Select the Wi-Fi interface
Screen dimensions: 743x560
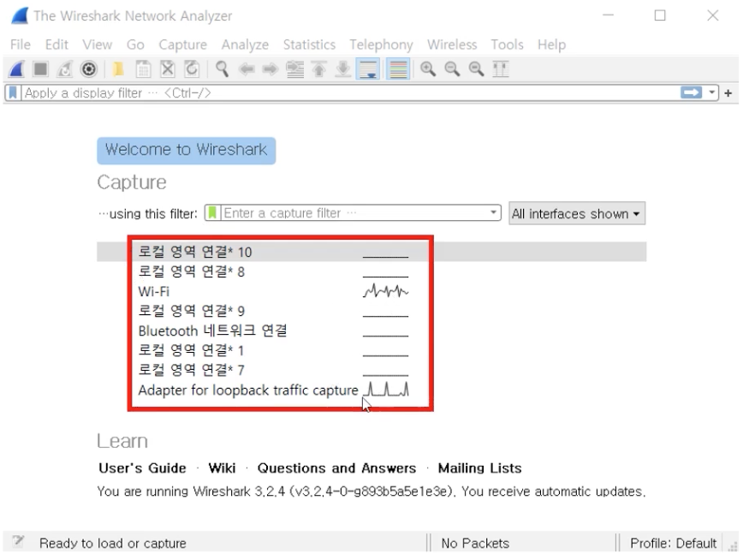(x=371, y=291)
